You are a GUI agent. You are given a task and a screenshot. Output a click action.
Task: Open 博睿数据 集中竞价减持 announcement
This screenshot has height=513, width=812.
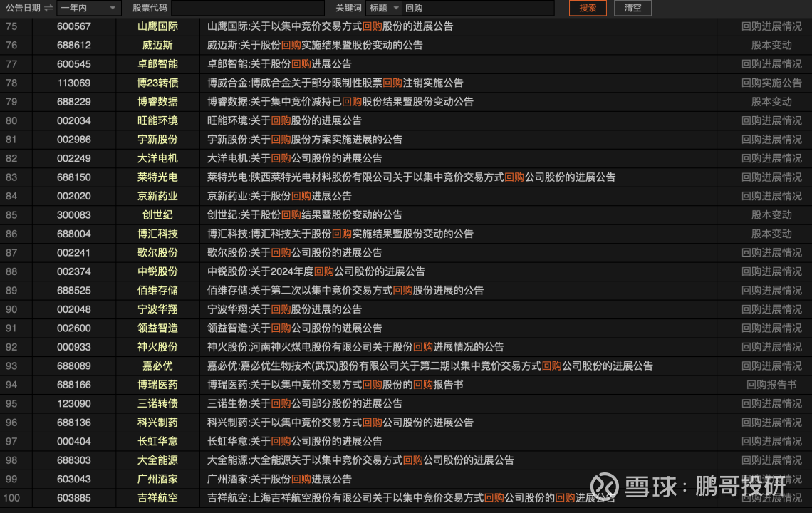click(340, 102)
